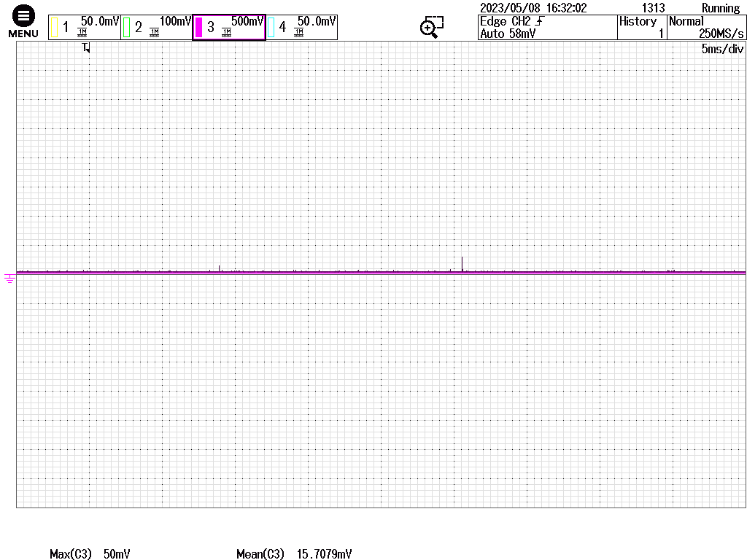Click the channel 3 ground level marker
The height and width of the screenshot is (560, 747).
tap(9, 278)
